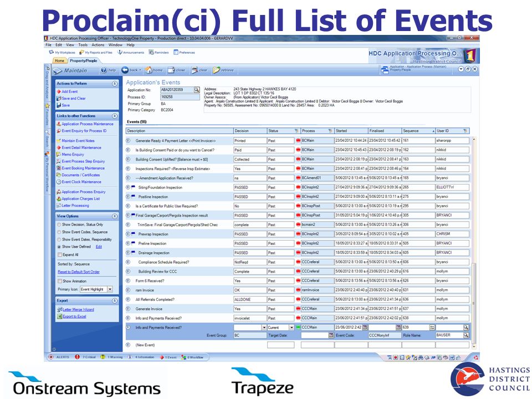Collapse the Export panel
532x399 pixels.
(x=115, y=300)
